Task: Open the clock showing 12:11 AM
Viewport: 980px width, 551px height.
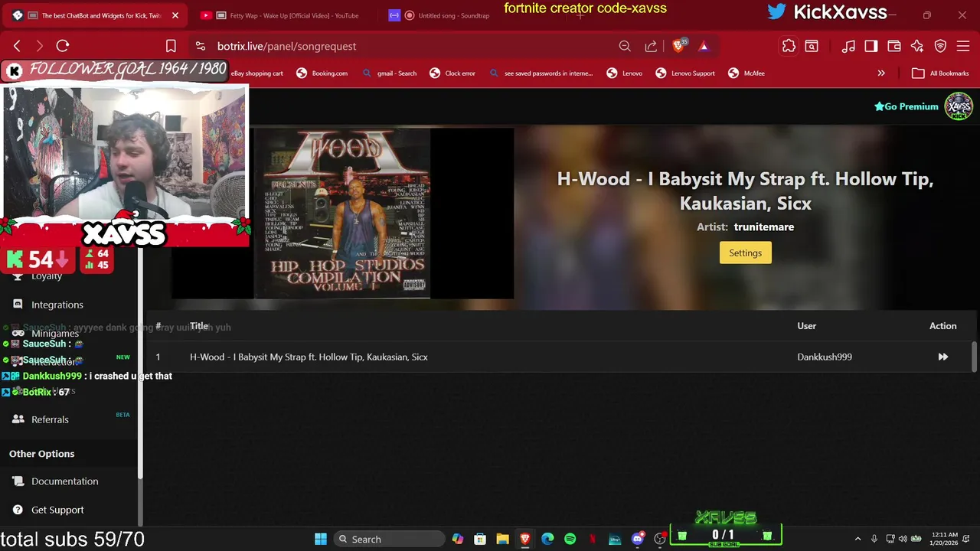Action: click(x=946, y=539)
